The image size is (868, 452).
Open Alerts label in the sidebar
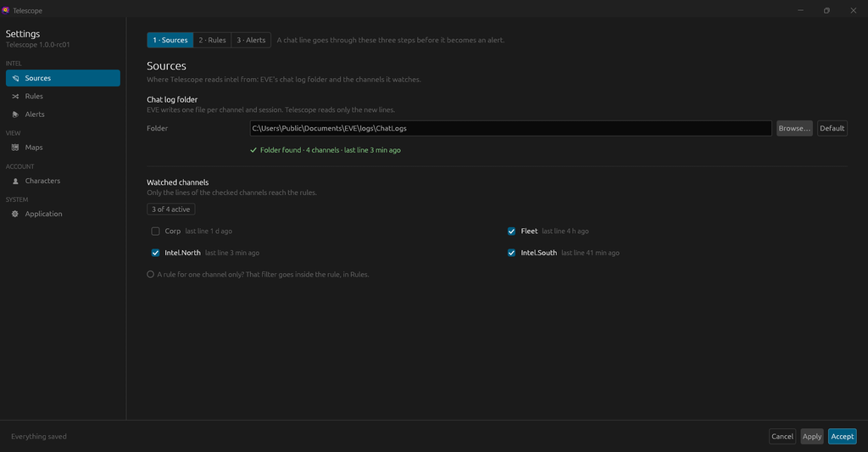tap(35, 114)
